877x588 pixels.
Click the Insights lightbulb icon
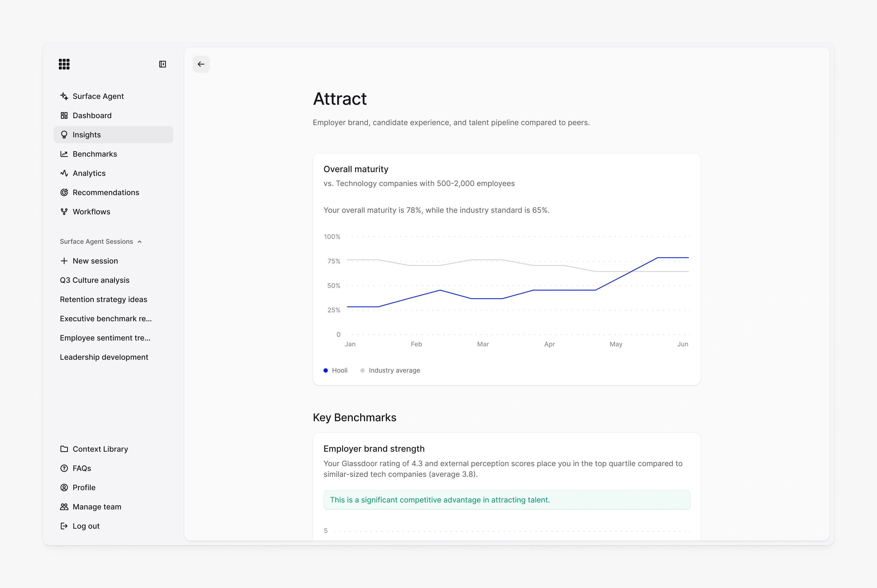click(64, 135)
